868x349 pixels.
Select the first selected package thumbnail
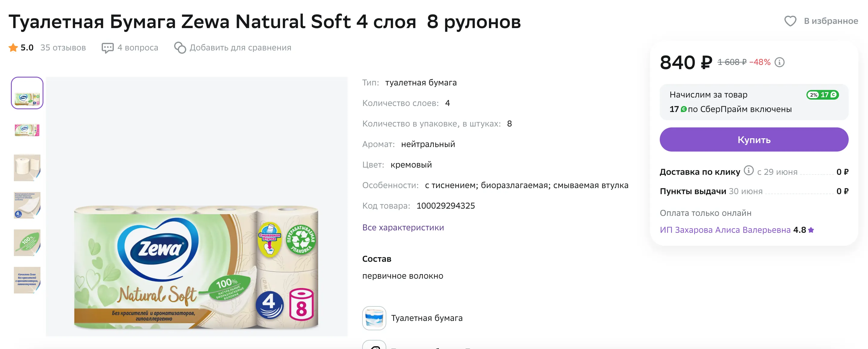point(27,93)
